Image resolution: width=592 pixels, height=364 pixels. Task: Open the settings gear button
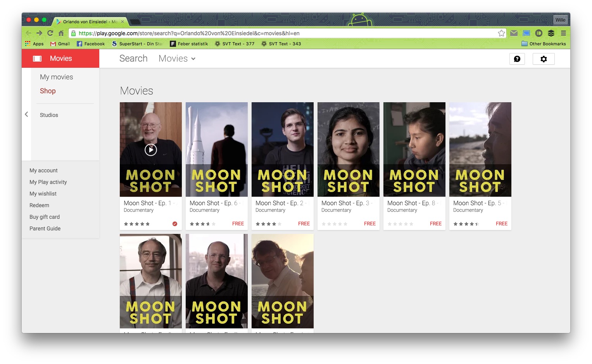(544, 59)
